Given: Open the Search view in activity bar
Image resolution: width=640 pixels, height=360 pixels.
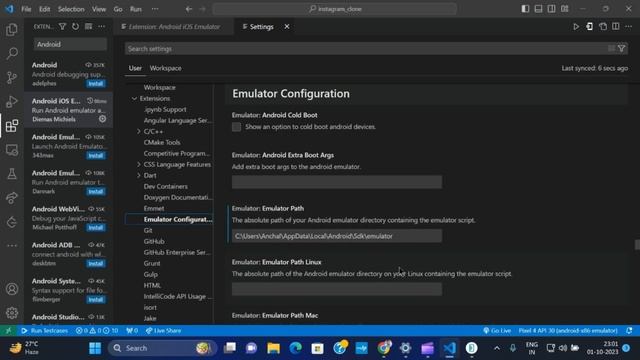Looking at the screenshot, I should pos(12,53).
